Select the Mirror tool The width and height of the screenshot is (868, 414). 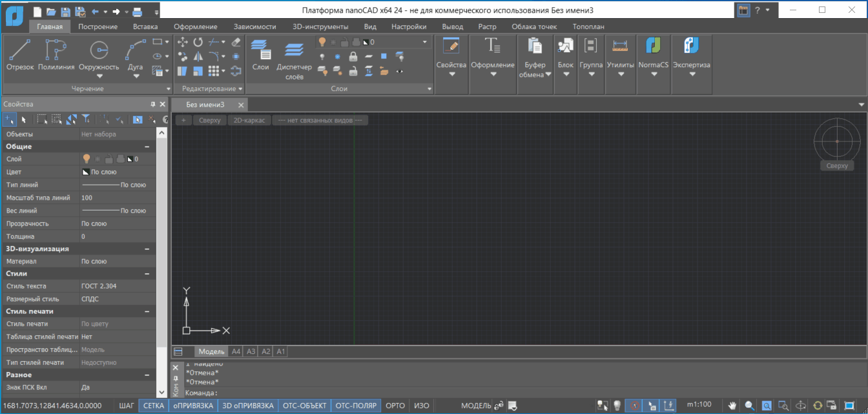tap(198, 56)
